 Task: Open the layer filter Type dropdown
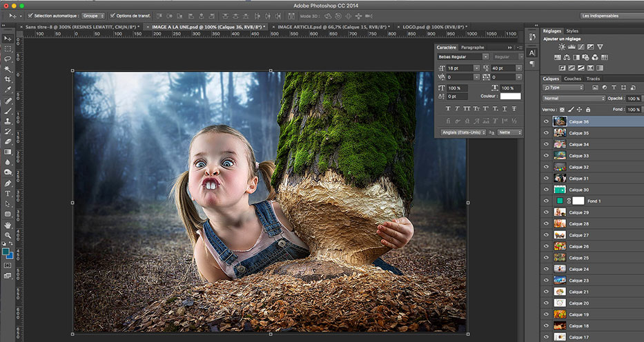563,88
